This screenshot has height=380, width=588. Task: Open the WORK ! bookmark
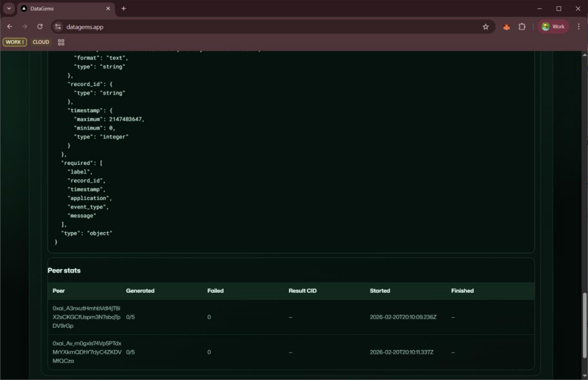[x=14, y=41]
